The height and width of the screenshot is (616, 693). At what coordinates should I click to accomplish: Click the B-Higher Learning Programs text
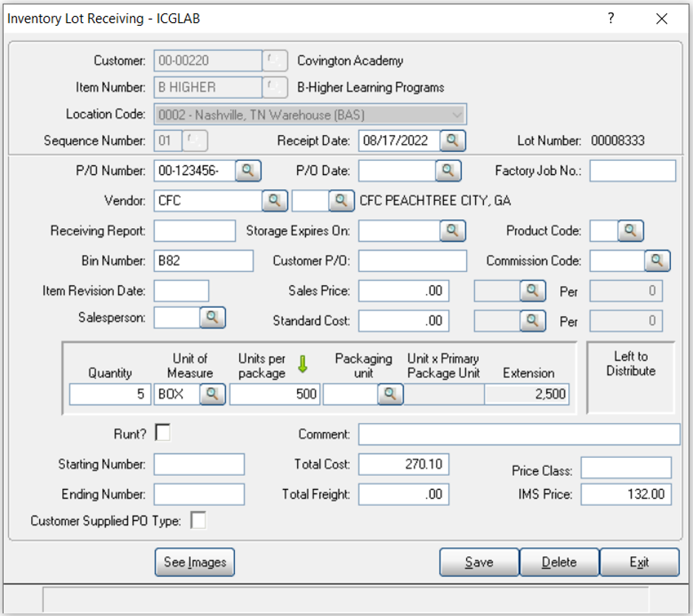point(371,87)
